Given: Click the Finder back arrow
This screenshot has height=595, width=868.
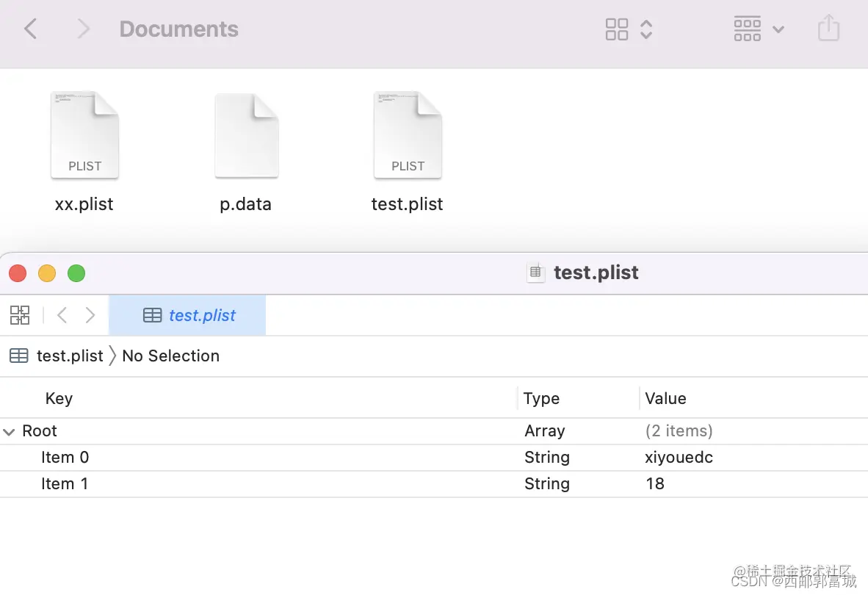Looking at the screenshot, I should pyautogui.click(x=30, y=29).
